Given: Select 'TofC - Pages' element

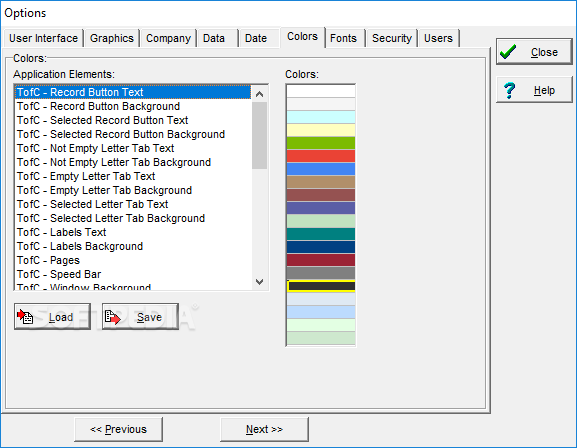Looking at the screenshot, I should tap(133, 260).
